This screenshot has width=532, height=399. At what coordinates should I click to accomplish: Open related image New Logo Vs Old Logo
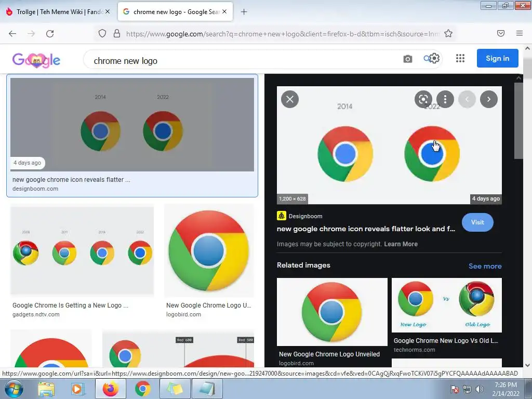(x=446, y=305)
